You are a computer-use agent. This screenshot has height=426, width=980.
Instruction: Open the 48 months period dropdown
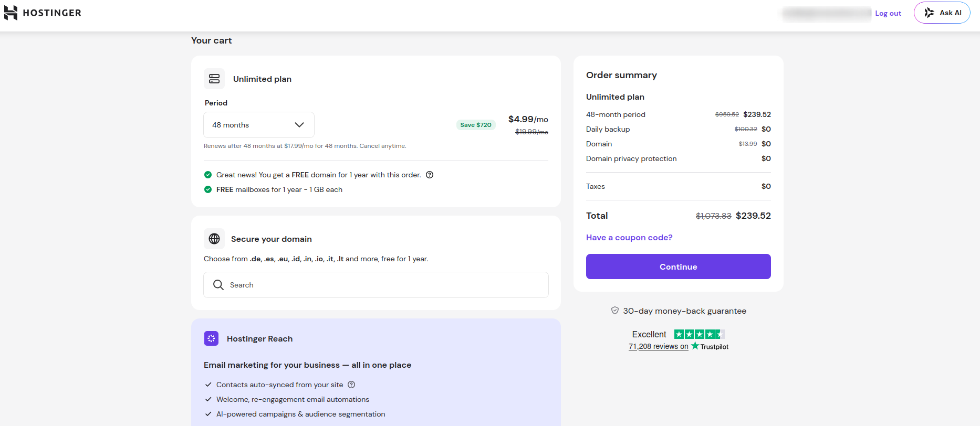tap(259, 125)
